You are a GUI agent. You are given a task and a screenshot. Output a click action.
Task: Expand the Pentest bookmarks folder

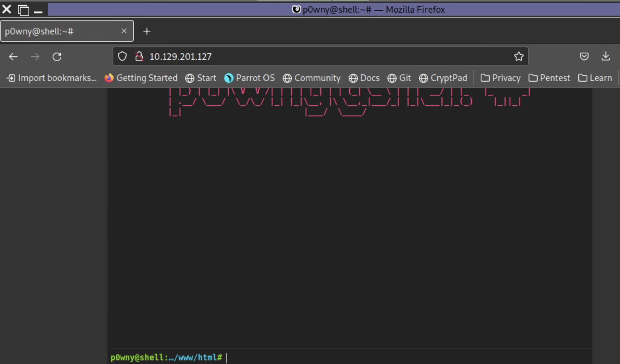(x=549, y=78)
